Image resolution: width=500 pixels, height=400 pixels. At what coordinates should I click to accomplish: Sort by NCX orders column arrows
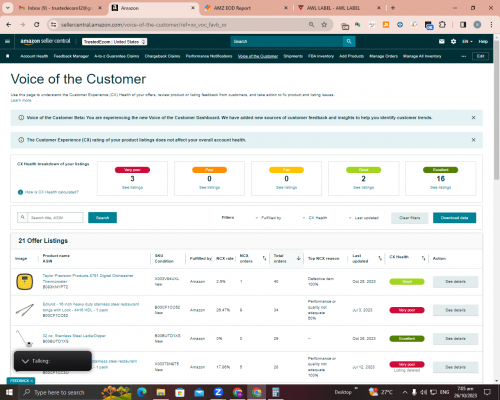264,258
